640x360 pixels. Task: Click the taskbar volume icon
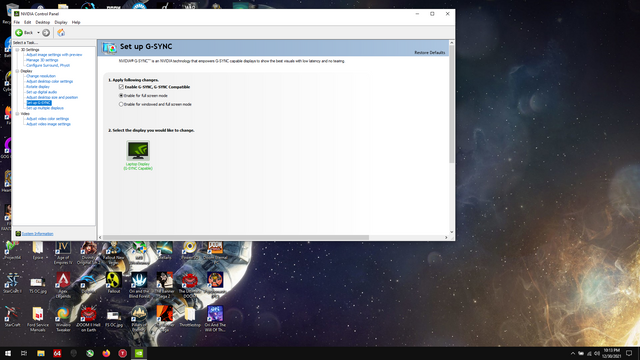pyautogui.click(x=597, y=353)
